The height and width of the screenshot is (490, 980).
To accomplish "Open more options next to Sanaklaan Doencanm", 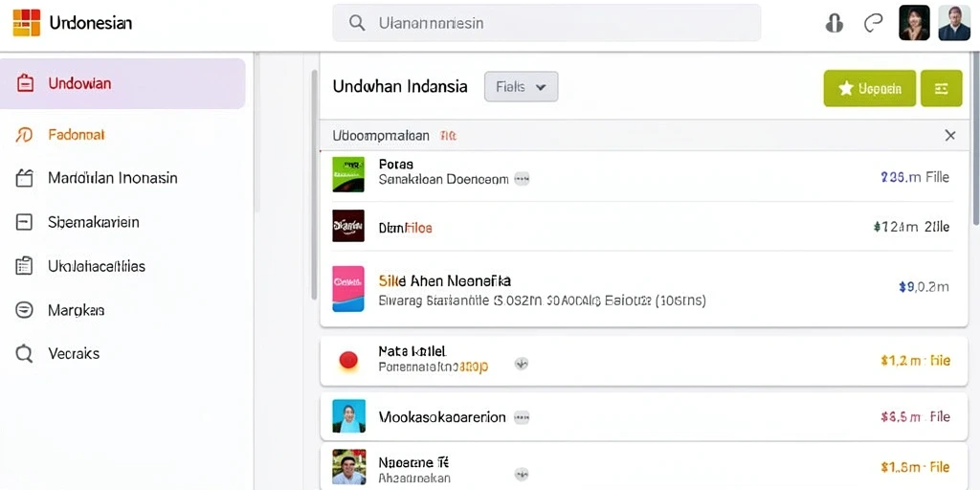I will [522, 180].
